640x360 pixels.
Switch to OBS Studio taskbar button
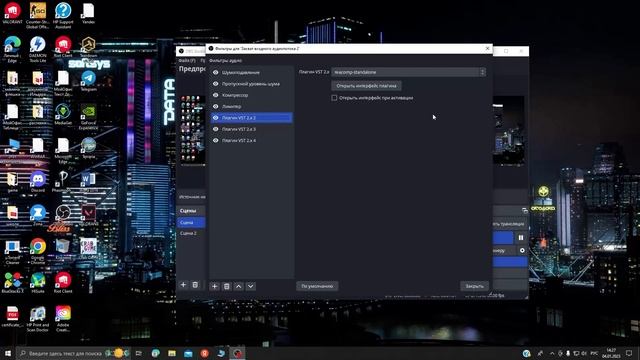pos(237,353)
